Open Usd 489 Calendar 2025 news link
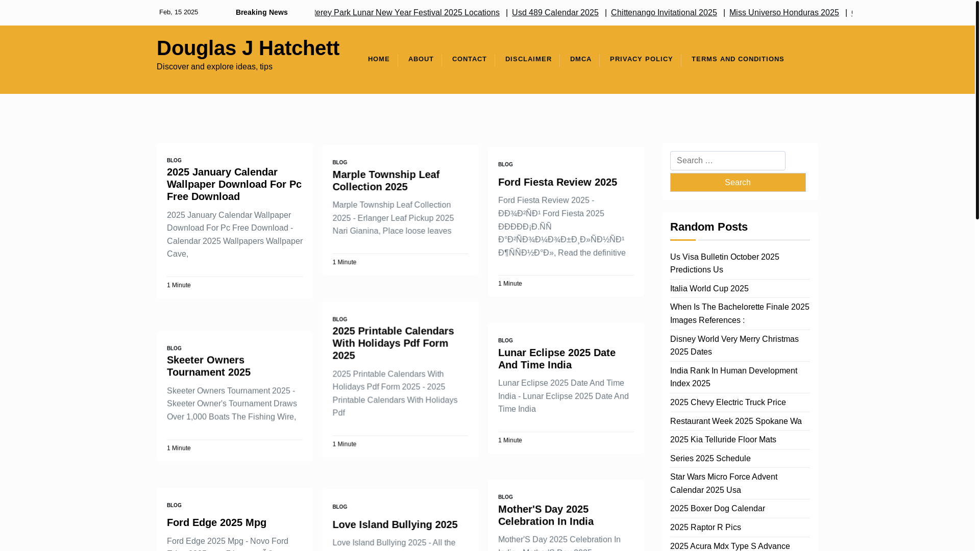The height and width of the screenshot is (551, 980). pyautogui.click(x=555, y=13)
